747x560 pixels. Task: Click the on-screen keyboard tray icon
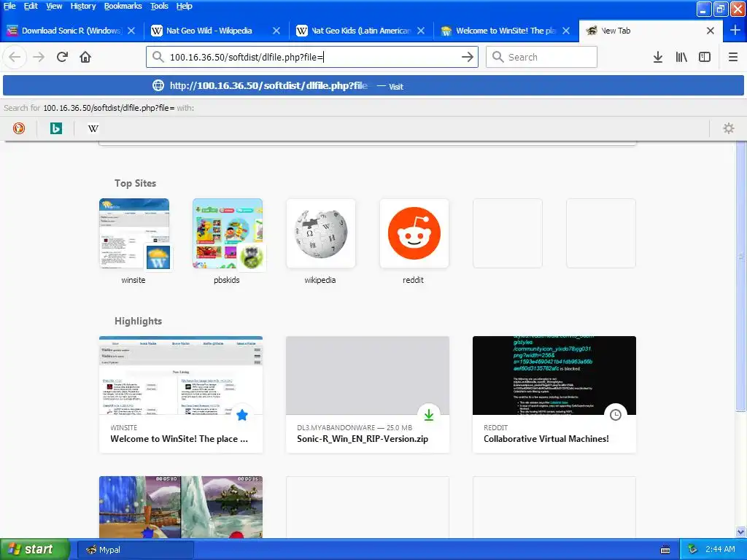[665, 550]
